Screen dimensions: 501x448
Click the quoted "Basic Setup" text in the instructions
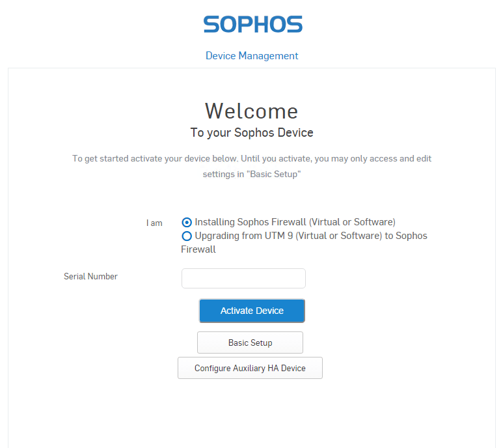[273, 175]
